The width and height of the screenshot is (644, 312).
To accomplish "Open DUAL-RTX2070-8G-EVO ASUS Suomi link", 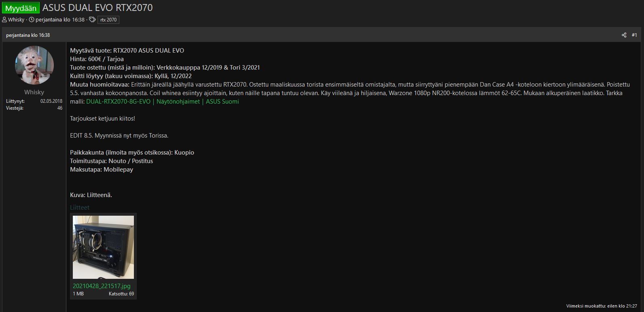I will 163,102.
